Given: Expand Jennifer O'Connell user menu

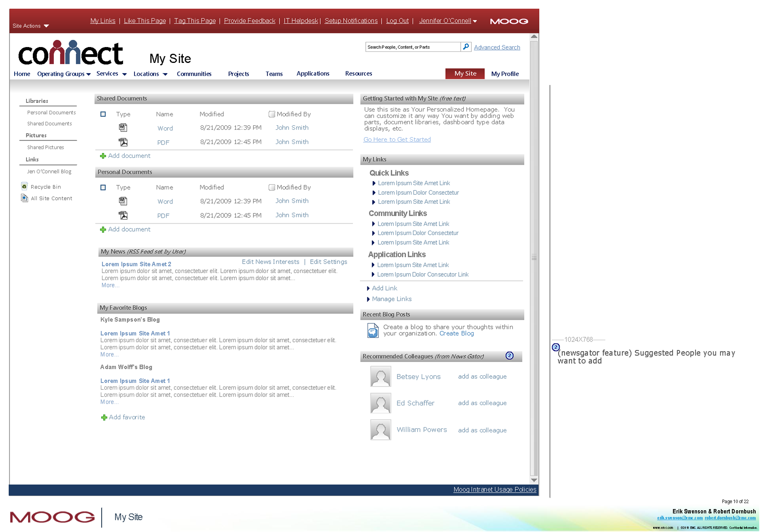Looking at the screenshot, I should point(475,21).
